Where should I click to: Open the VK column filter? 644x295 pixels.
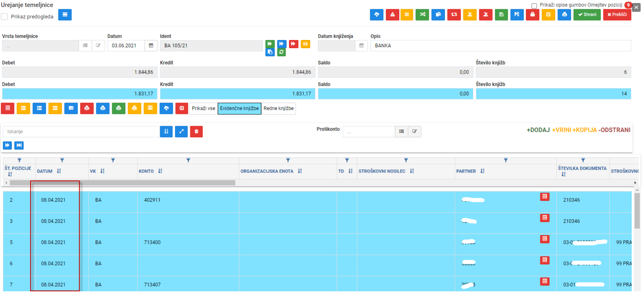pos(113,160)
